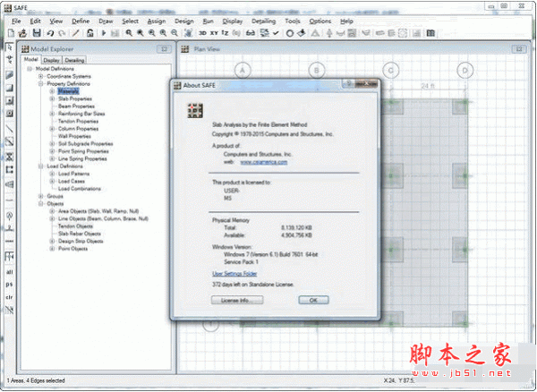Click the Run Analysis play icon

pos(104,33)
